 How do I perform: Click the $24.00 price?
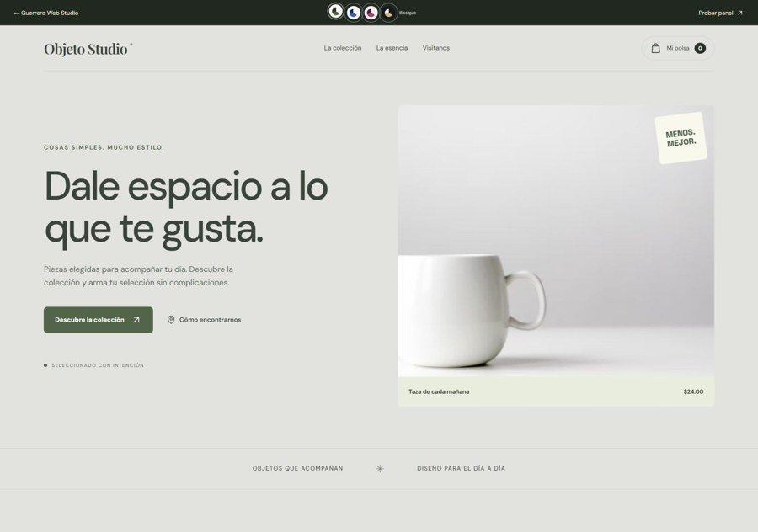coord(693,392)
